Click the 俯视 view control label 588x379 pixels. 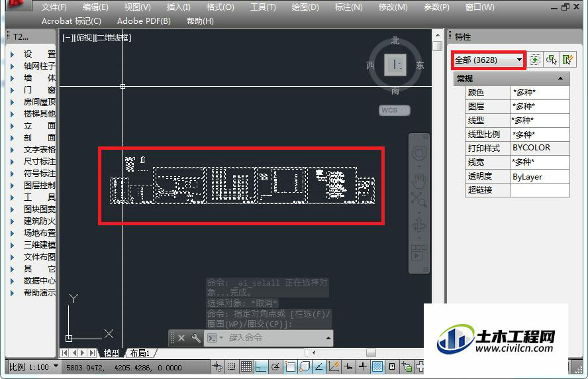(x=85, y=38)
